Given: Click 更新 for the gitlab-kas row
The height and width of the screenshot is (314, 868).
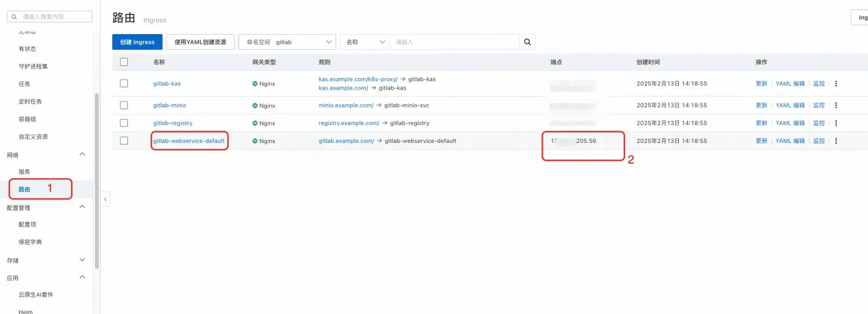Looking at the screenshot, I should (x=761, y=84).
